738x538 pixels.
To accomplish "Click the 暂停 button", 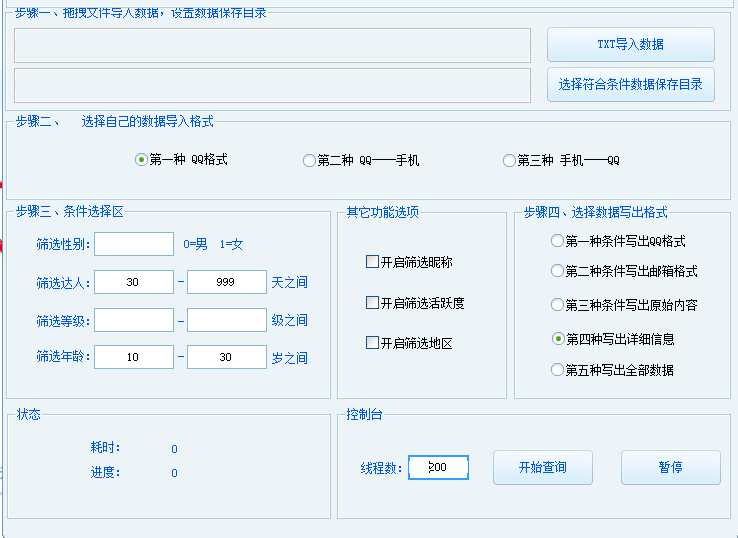I will (x=671, y=467).
